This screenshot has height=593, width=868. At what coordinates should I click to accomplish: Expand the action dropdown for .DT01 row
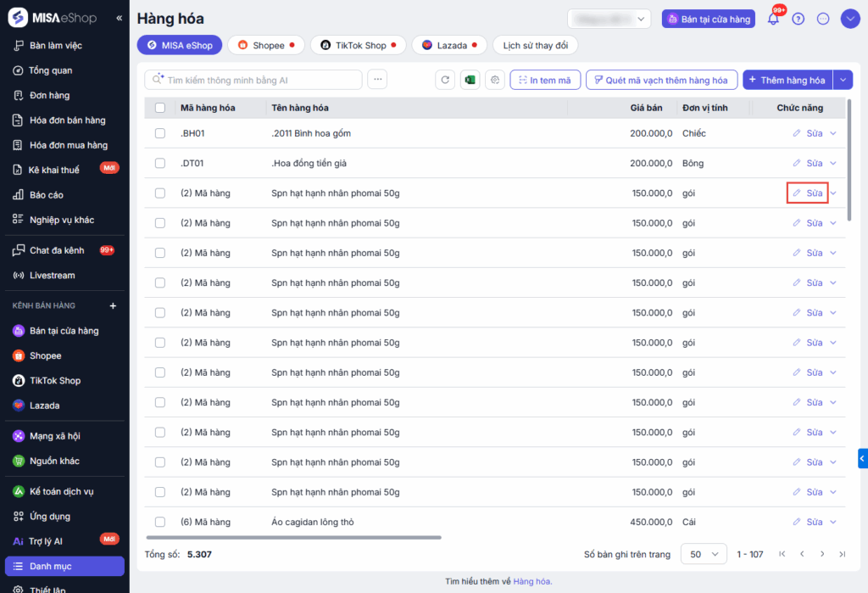pos(833,163)
